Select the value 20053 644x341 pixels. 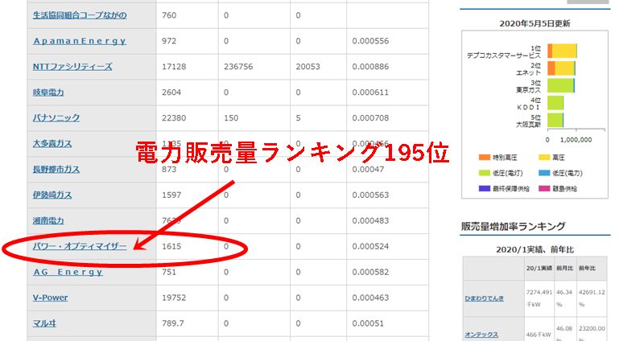pos(308,67)
